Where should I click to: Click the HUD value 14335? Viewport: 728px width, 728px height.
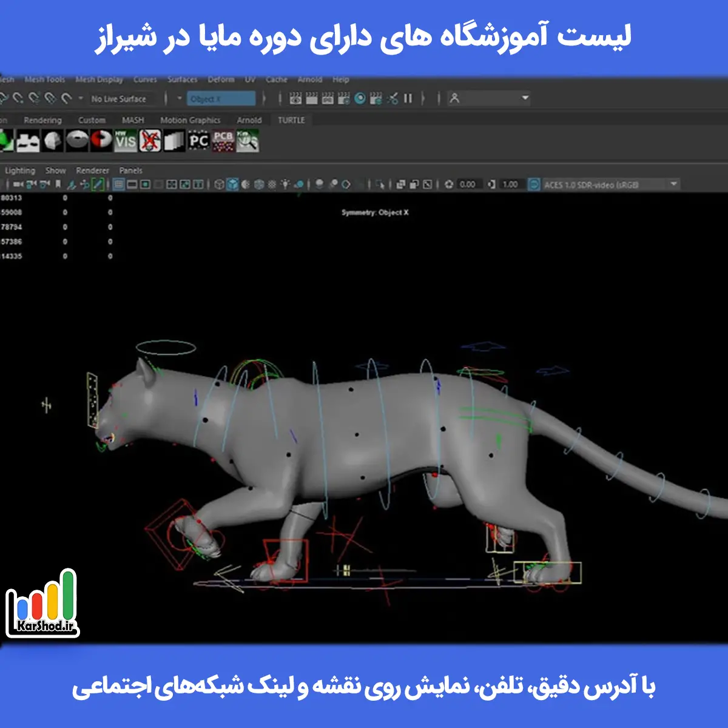(11, 256)
